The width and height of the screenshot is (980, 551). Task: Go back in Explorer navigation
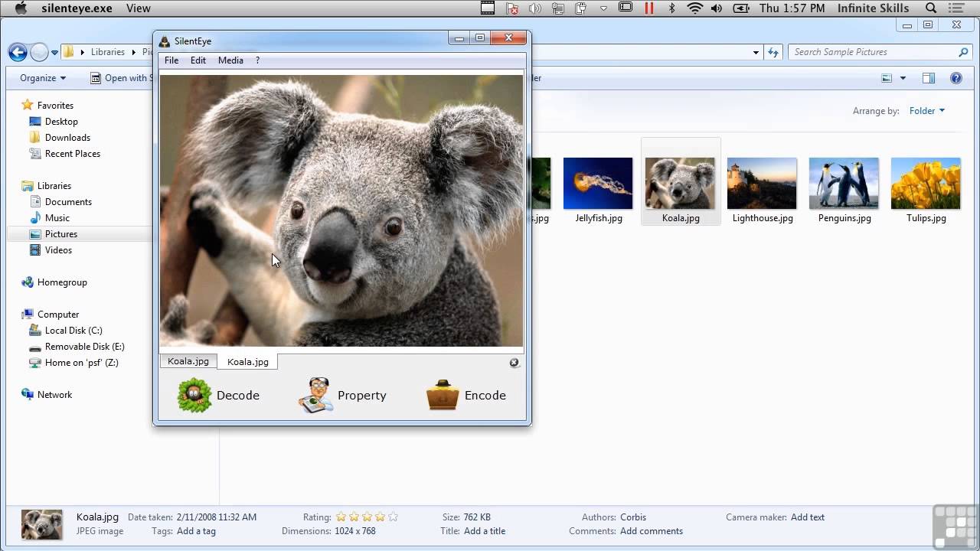click(18, 52)
